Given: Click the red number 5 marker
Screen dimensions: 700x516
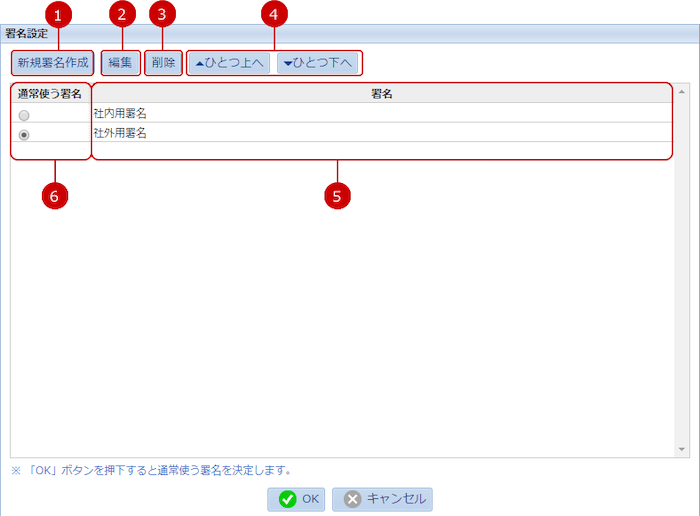Looking at the screenshot, I should 337,196.
